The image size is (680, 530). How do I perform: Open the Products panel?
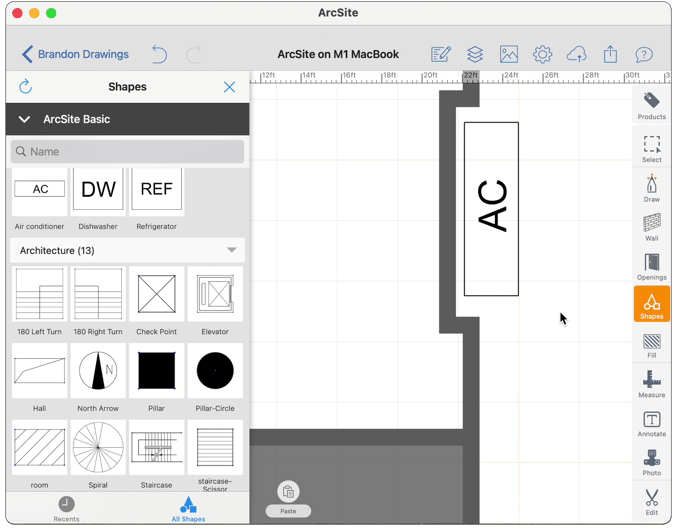click(651, 105)
